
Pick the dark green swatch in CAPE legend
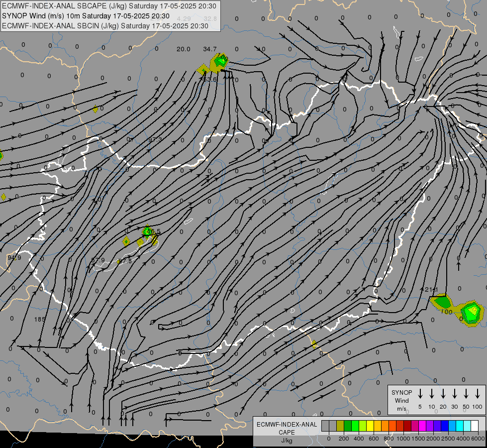click(348, 426)
